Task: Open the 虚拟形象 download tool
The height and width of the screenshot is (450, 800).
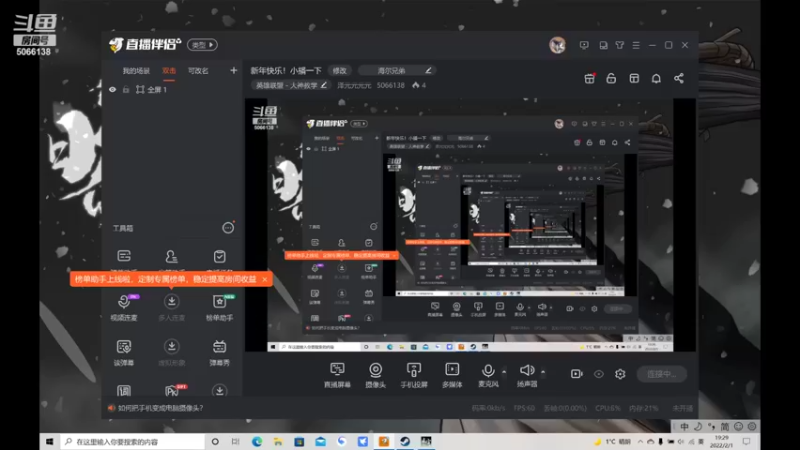Action: [x=171, y=352]
